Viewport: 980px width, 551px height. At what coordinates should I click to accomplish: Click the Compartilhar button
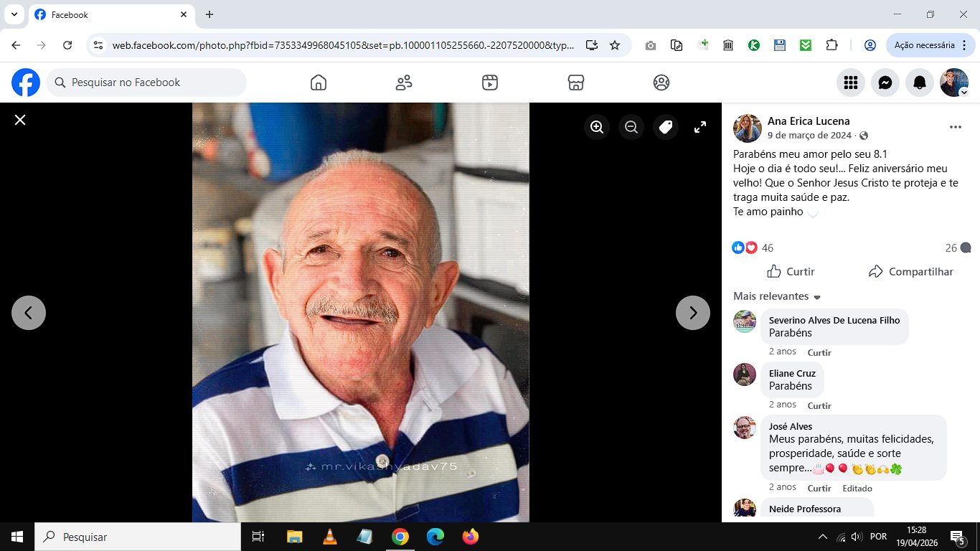(x=910, y=272)
